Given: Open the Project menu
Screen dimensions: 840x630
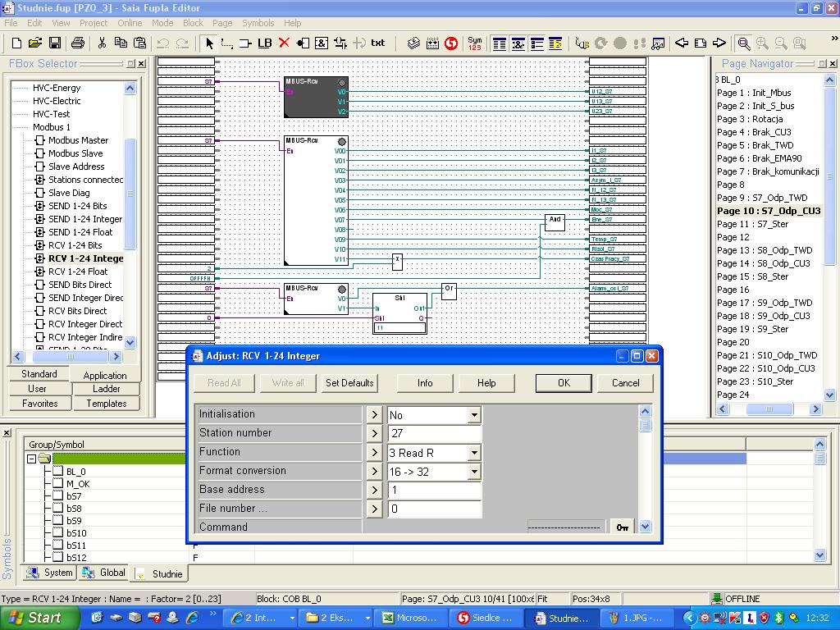Looking at the screenshot, I should (x=94, y=23).
